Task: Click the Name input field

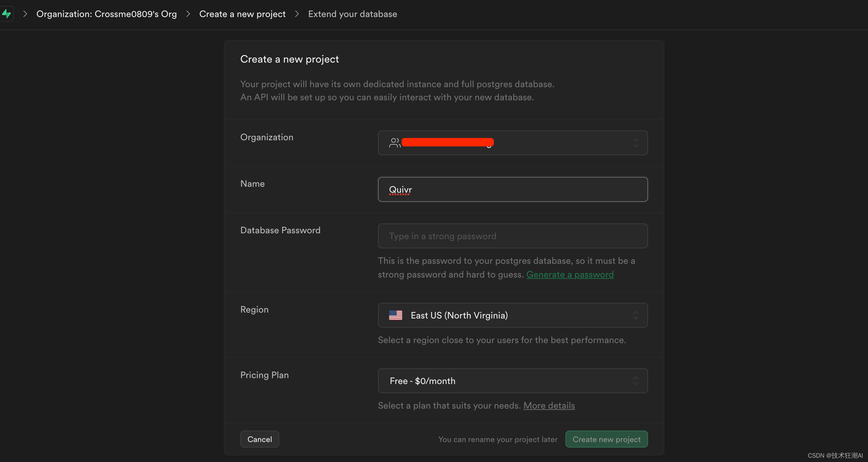Action: 513,189
